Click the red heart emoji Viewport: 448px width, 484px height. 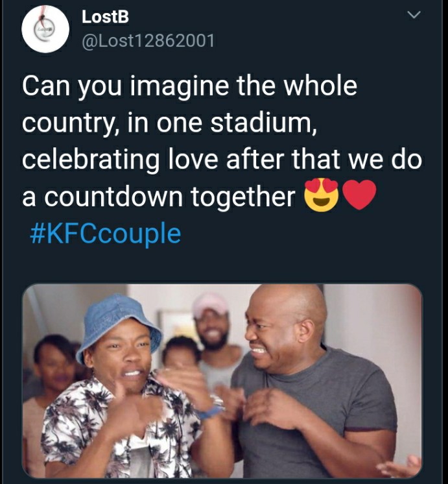(359, 195)
